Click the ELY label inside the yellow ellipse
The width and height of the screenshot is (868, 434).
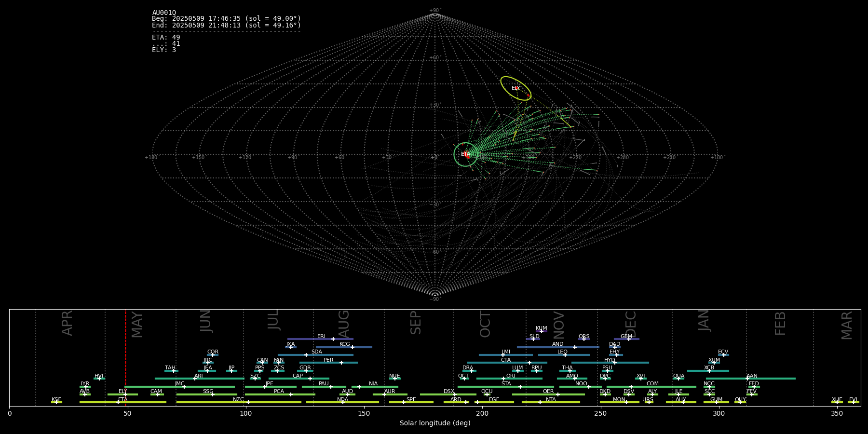[515, 88]
